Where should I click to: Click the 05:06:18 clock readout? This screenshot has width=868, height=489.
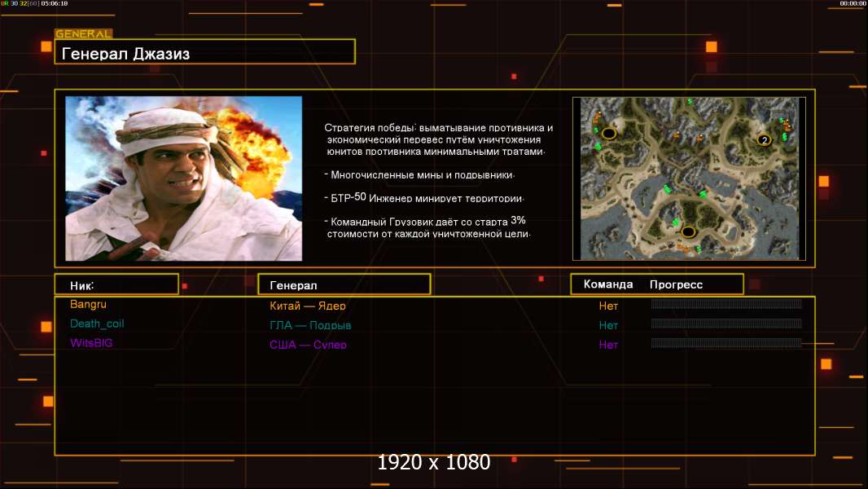pyautogui.click(x=55, y=3)
